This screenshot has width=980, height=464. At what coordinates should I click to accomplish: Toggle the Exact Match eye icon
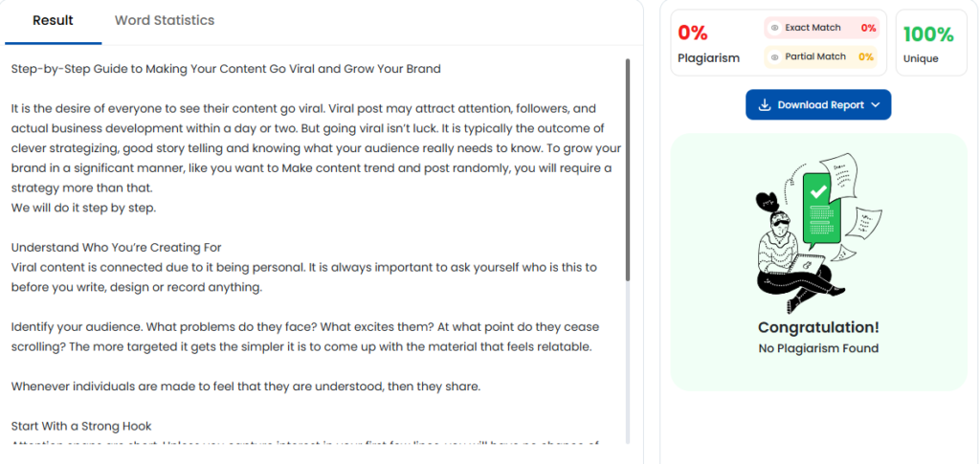click(x=774, y=29)
